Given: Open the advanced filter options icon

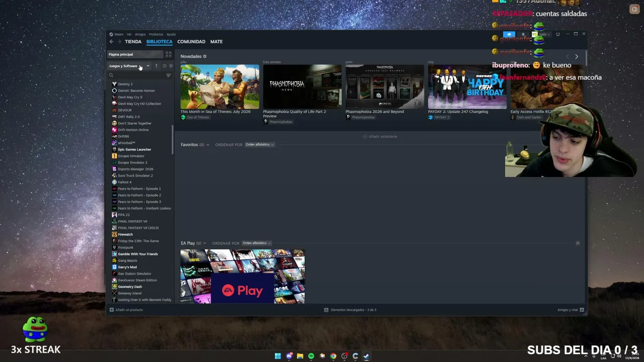Looking at the screenshot, I should (169, 75).
